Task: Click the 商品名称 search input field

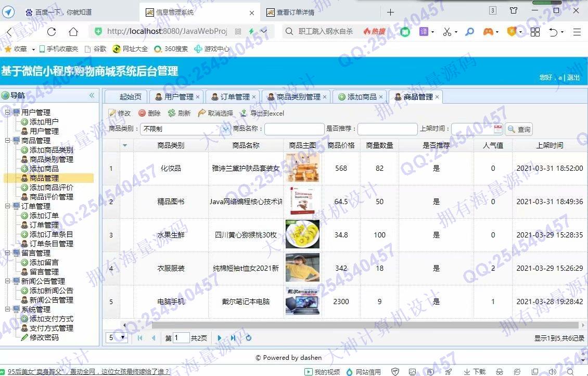Action: pyautogui.click(x=294, y=129)
